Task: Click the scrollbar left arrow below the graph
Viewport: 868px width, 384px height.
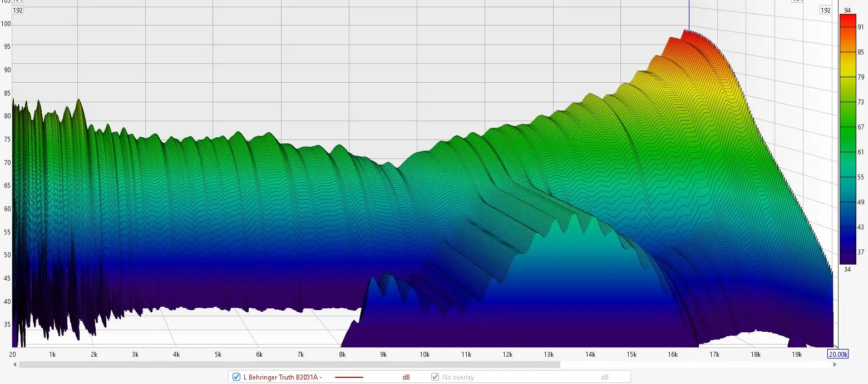Action: pyautogui.click(x=15, y=365)
